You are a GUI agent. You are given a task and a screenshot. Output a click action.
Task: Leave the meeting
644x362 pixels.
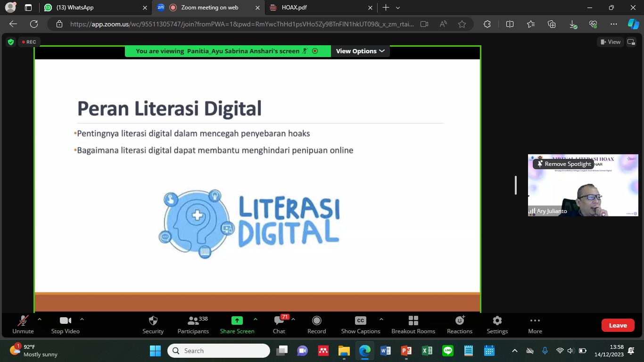click(618, 325)
